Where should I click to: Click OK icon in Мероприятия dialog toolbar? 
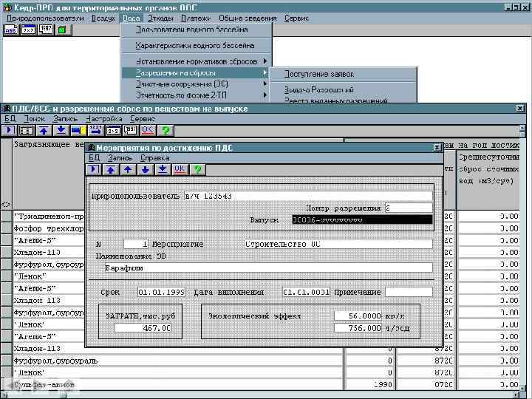click(x=180, y=170)
